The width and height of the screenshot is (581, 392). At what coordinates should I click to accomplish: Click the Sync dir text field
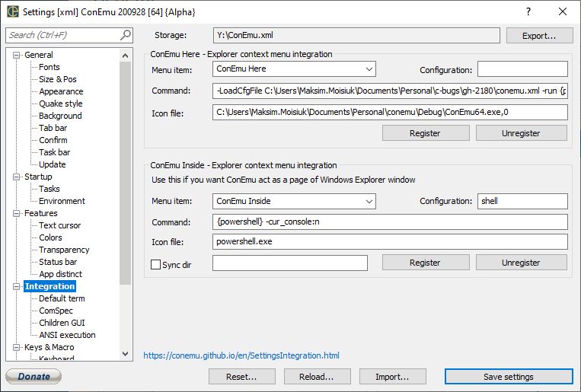click(x=290, y=263)
